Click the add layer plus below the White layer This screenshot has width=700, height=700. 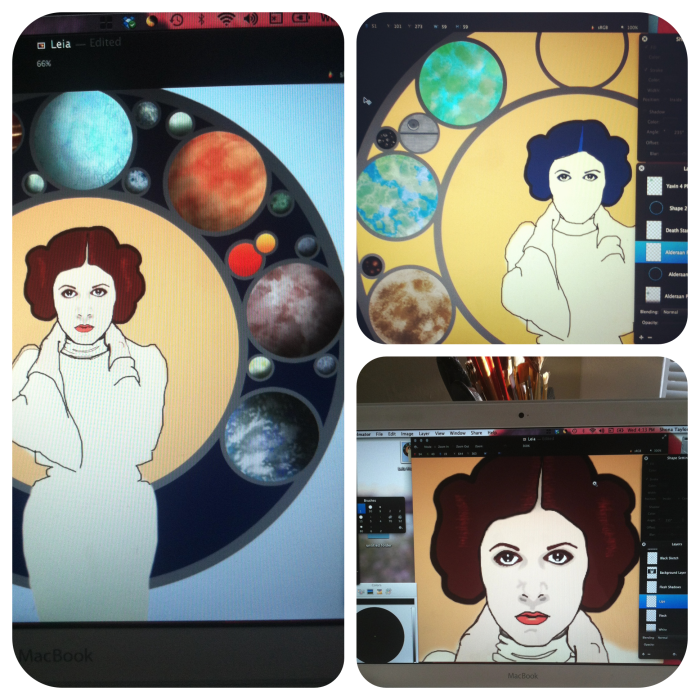pyautogui.click(x=644, y=654)
